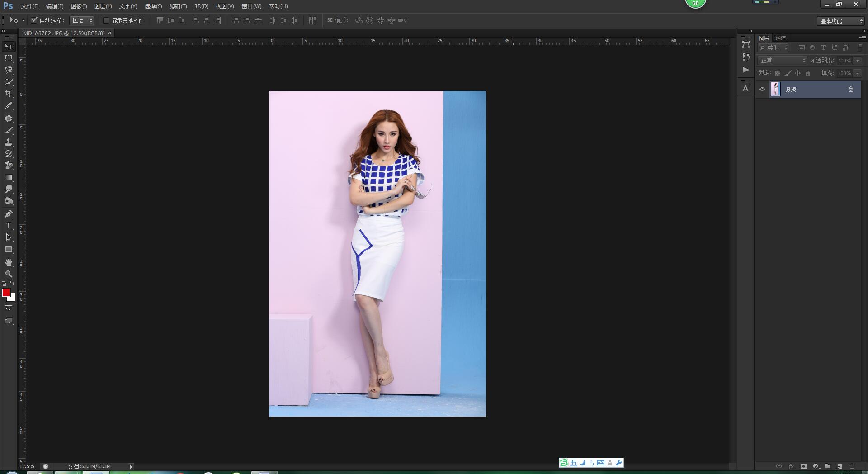The height and width of the screenshot is (474, 868).
Task: Open the Move tool preset picker arrow
Action: click(23, 20)
